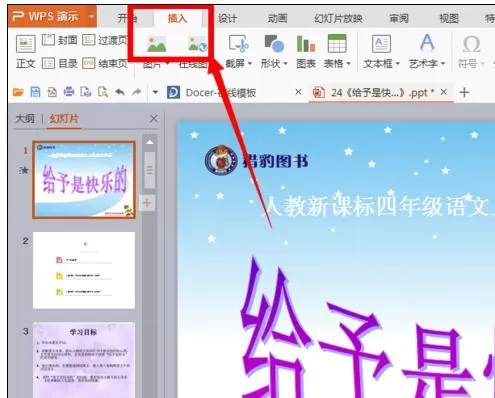Viewport: 495px width, 398px height.
Task: Expand the quick access toolbar dropdown
Action: (155, 92)
